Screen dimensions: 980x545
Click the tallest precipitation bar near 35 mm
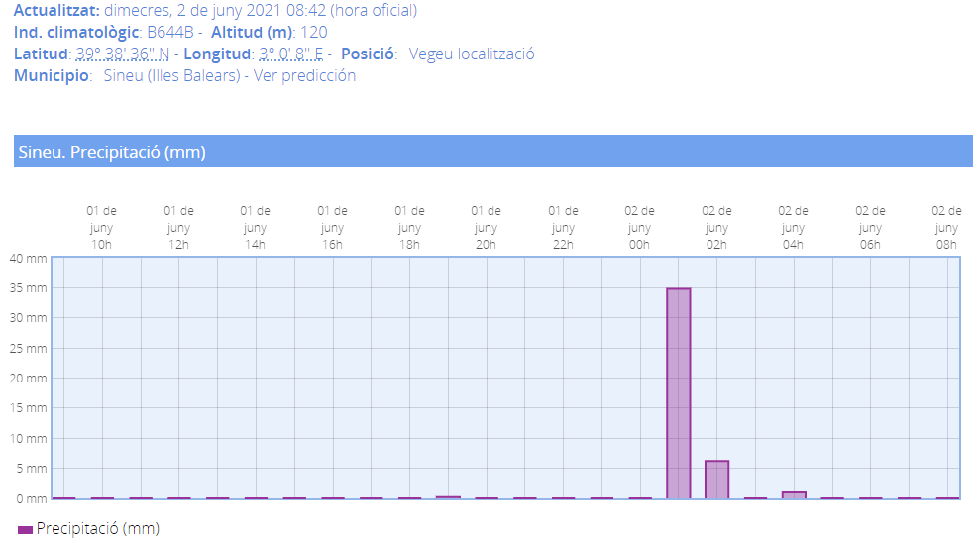[678, 393]
